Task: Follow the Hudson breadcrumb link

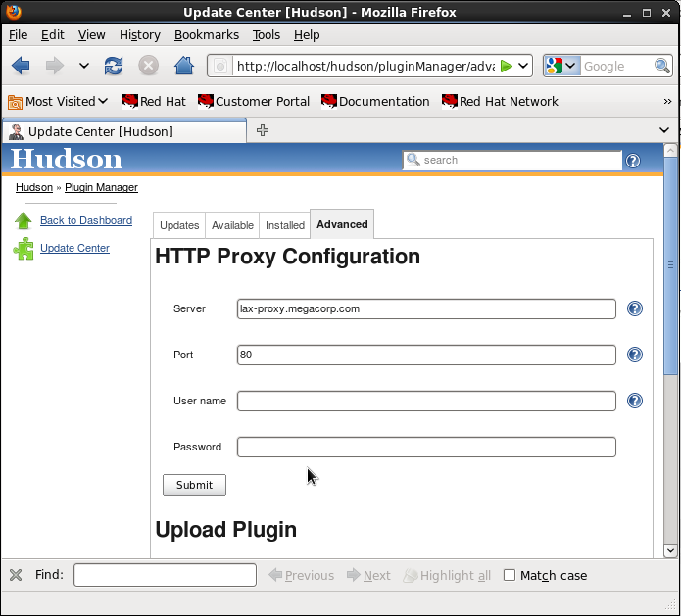Action: [34, 187]
